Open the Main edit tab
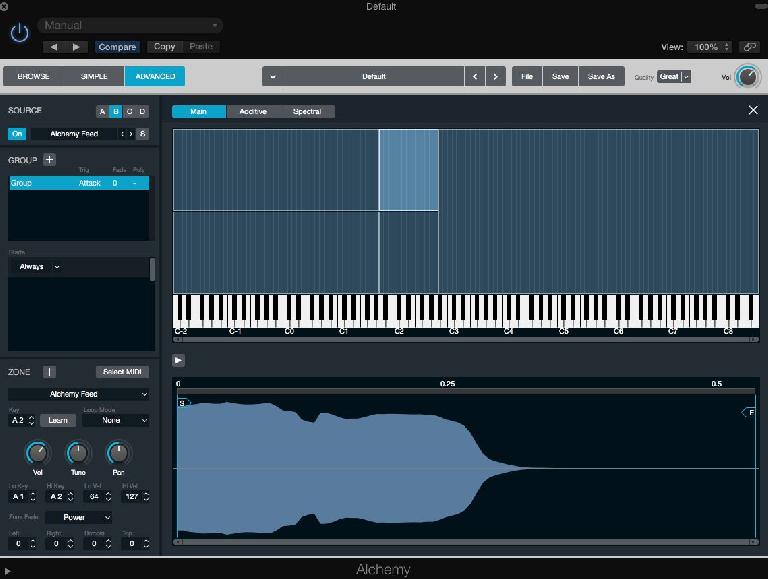The image size is (768, 579). 199,112
